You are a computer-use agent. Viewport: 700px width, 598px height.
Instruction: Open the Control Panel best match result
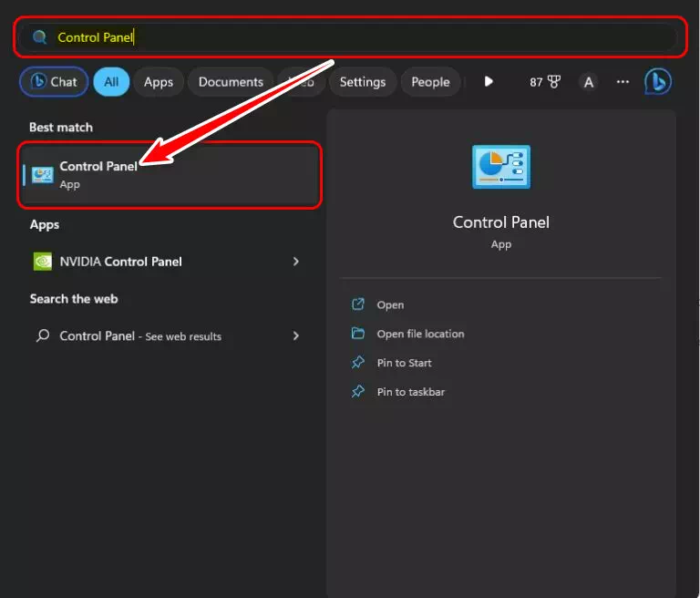(x=170, y=175)
